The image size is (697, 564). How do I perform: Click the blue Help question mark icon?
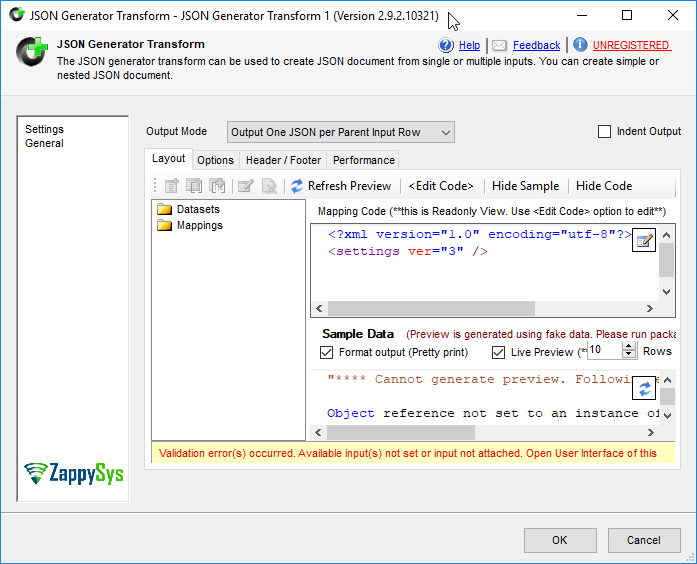(446, 45)
